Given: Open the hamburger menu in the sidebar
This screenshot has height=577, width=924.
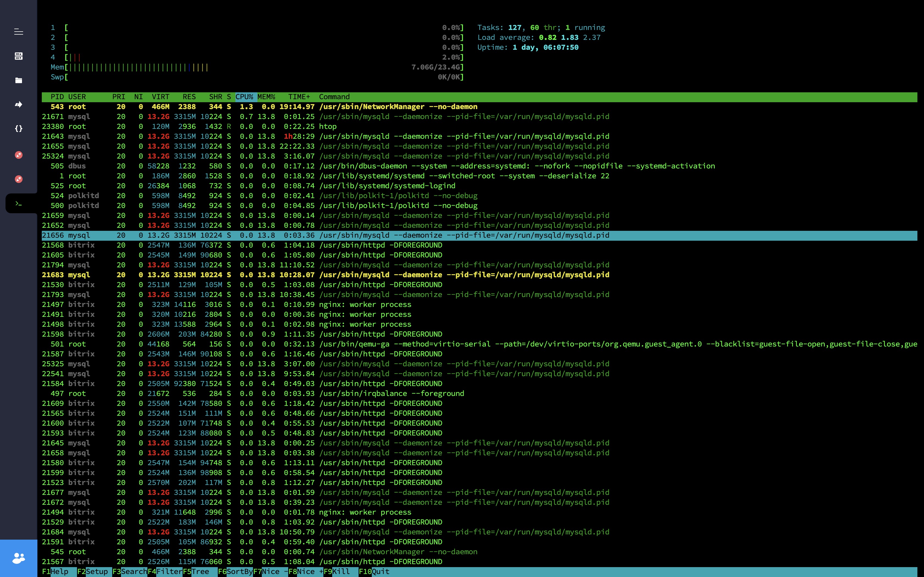Looking at the screenshot, I should 18,32.
